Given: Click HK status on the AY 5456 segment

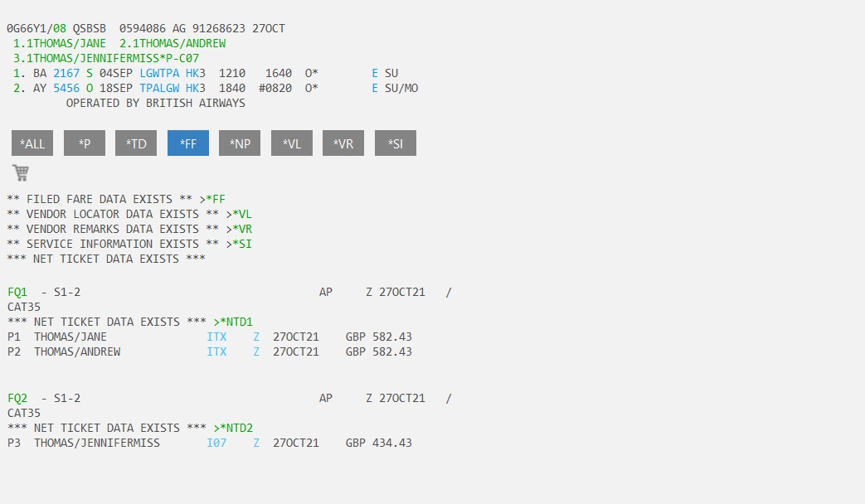Looking at the screenshot, I should pyautogui.click(x=192, y=88).
